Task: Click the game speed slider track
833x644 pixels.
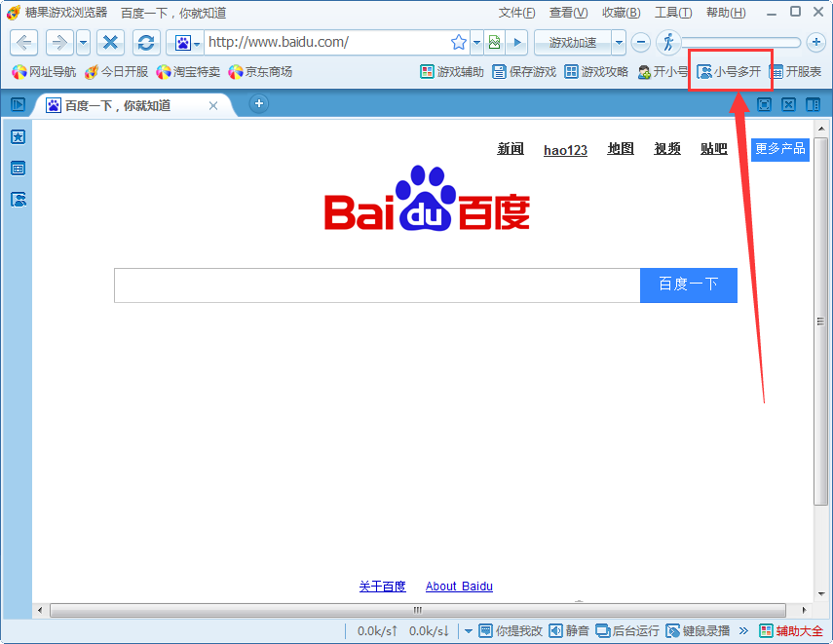Action: point(741,43)
